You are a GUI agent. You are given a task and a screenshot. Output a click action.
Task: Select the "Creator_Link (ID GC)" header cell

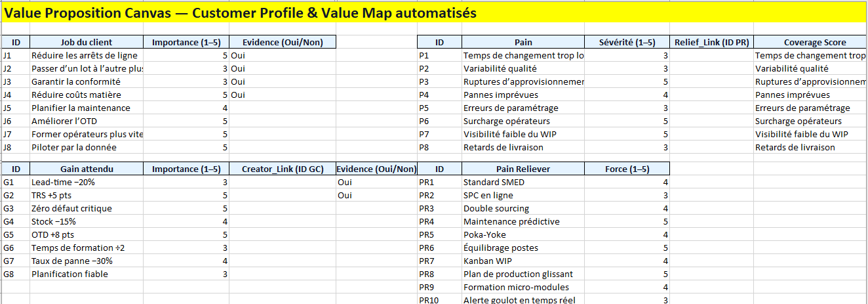pyautogui.click(x=282, y=169)
